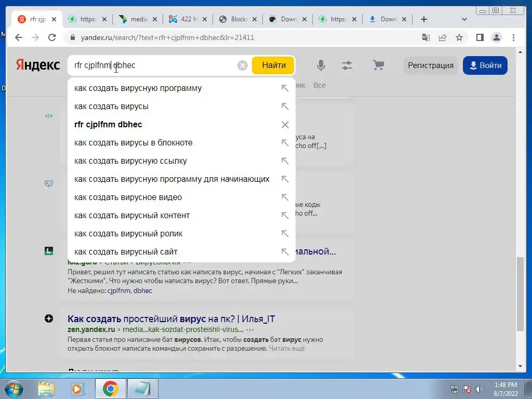Click the Chrome taskbar icon
532x399 pixels.
click(111, 389)
